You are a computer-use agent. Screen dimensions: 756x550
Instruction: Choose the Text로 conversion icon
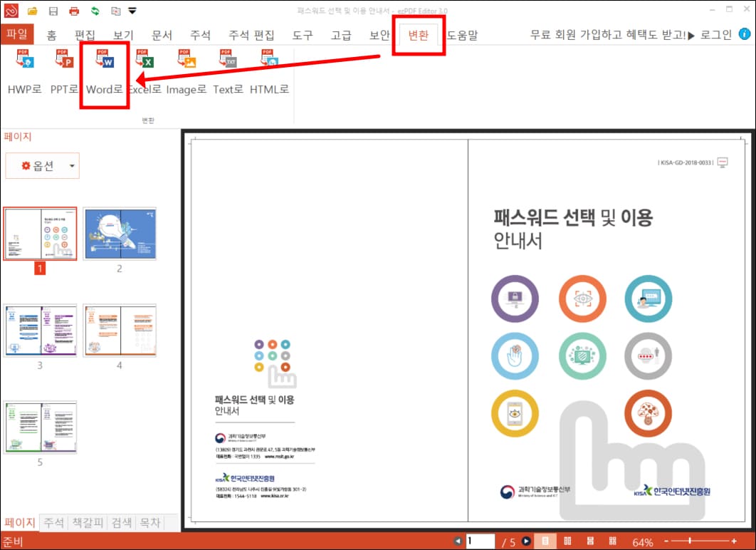tap(226, 71)
